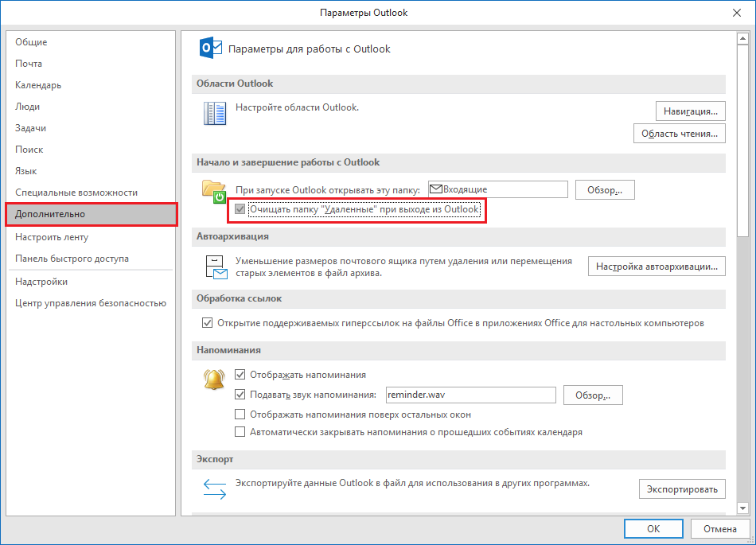Disable 'Подавать звук напоминания' checkbox
Screen dimensions: 756x545
click(240, 394)
